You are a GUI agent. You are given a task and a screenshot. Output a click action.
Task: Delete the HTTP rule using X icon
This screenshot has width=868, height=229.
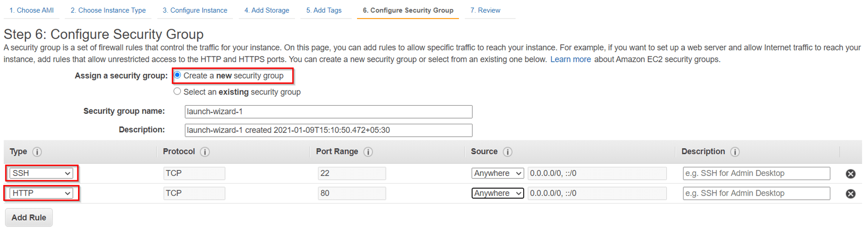(x=850, y=194)
